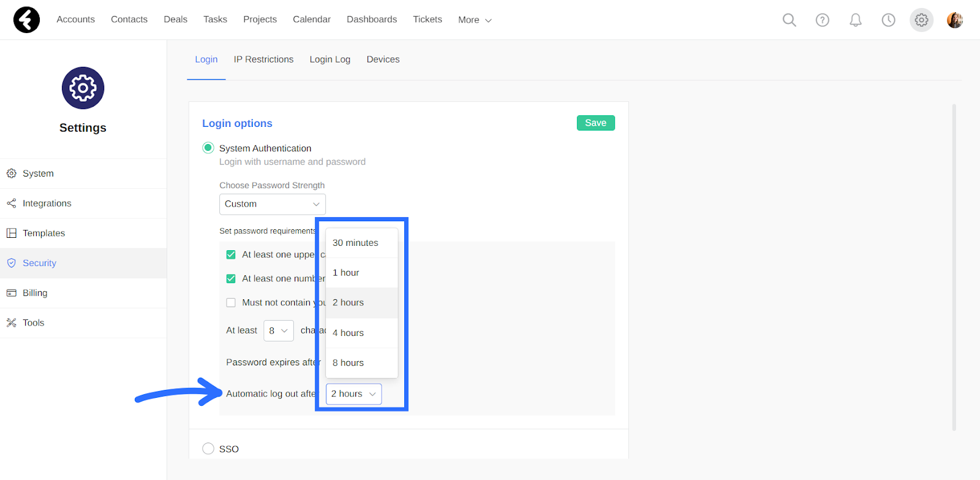
Task: Click the settings gear icon in header
Action: coord(921,20)
